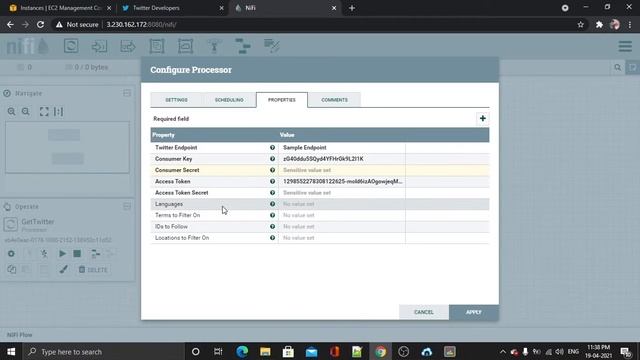Click the change color brush icon in Operate
The width and height of the screenshot is (640, 360).
(63, 269)
